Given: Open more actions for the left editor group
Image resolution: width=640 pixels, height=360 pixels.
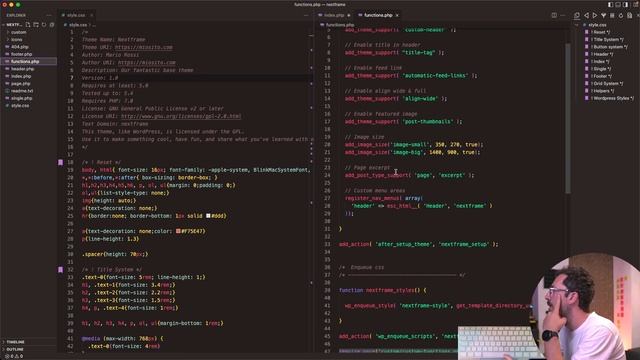Looking at the screenshot, I should [306, 15].
